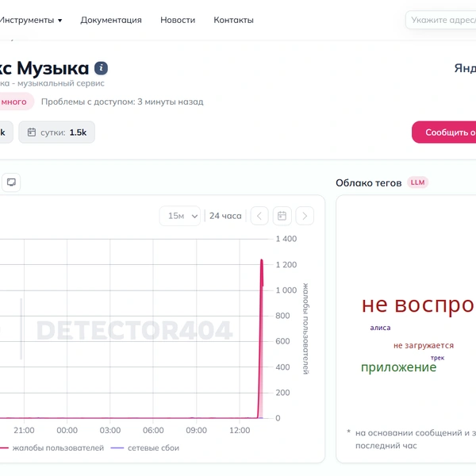The height and width of the screenshot is (476, 476).
Task: Go to previous period with left arrow
Action: tap(259, 216)
